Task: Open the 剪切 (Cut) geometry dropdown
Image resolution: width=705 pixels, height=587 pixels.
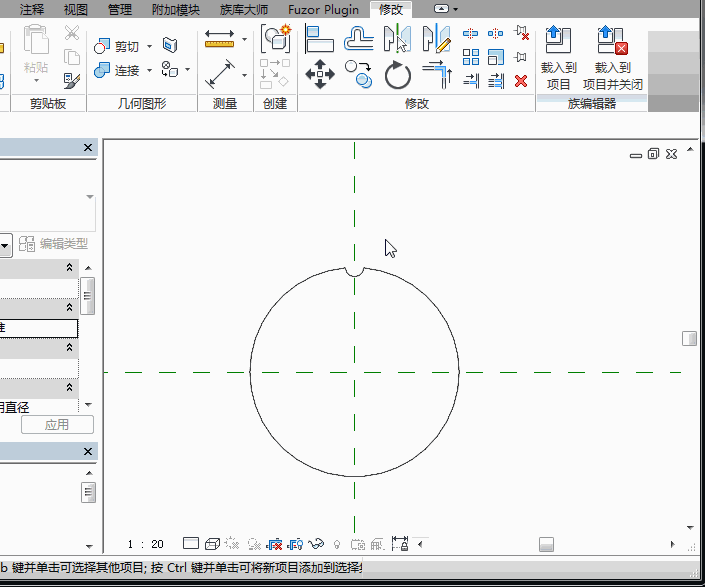Action: click(149, 46)
